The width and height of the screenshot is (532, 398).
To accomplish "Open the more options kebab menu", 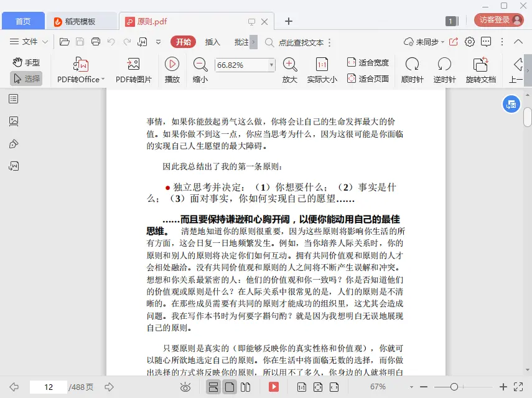I will pyautogui.click(x=502, y=42).
